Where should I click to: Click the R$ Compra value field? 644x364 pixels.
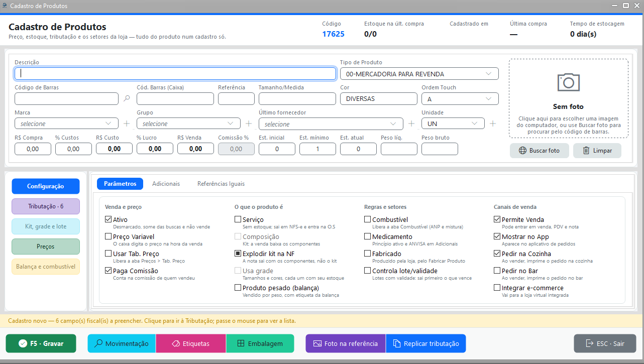33,149
